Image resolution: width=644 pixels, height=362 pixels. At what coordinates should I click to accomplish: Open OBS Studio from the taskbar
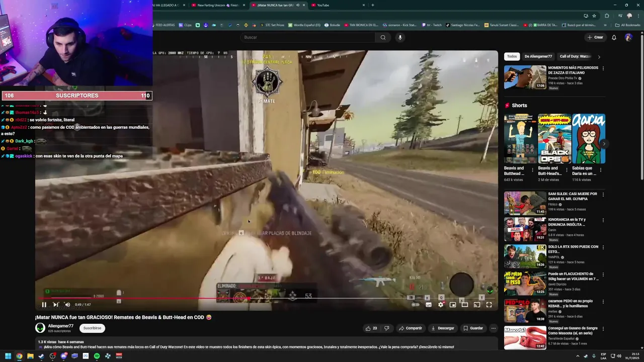pos(52,356)
